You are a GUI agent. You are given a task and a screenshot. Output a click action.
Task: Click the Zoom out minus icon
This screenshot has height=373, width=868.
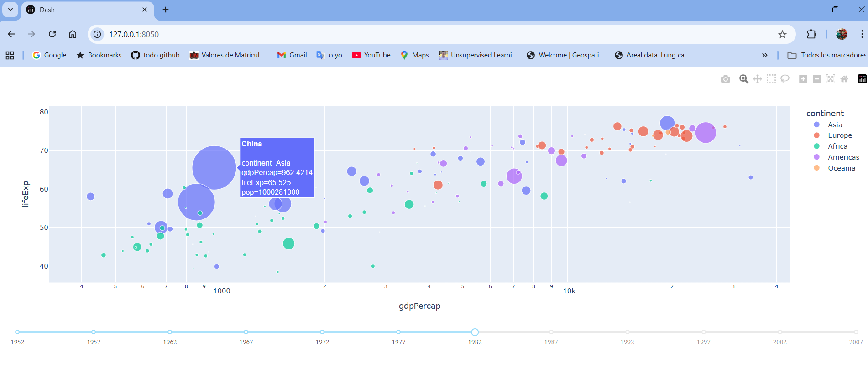[816, 79]
